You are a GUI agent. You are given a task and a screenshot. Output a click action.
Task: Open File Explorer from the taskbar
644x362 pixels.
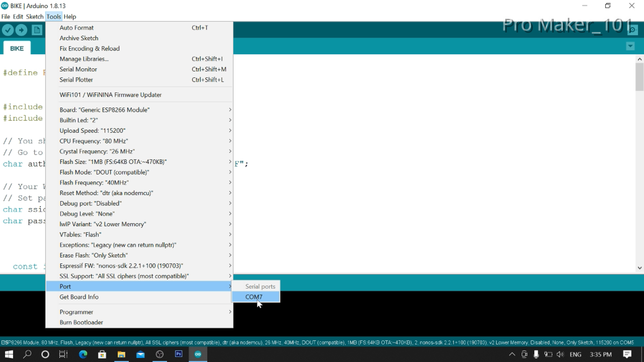click(121, 354)
